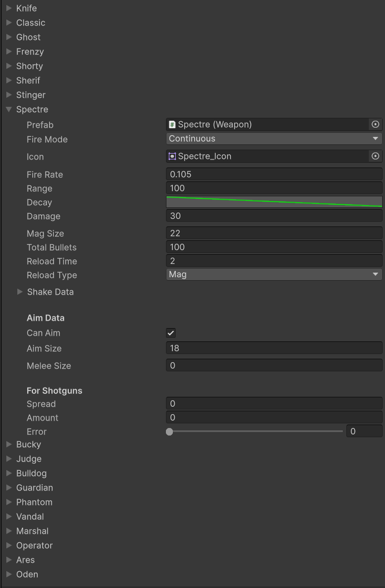
Task: Open the Decay curve editor
Action: (x=275, y=202)
